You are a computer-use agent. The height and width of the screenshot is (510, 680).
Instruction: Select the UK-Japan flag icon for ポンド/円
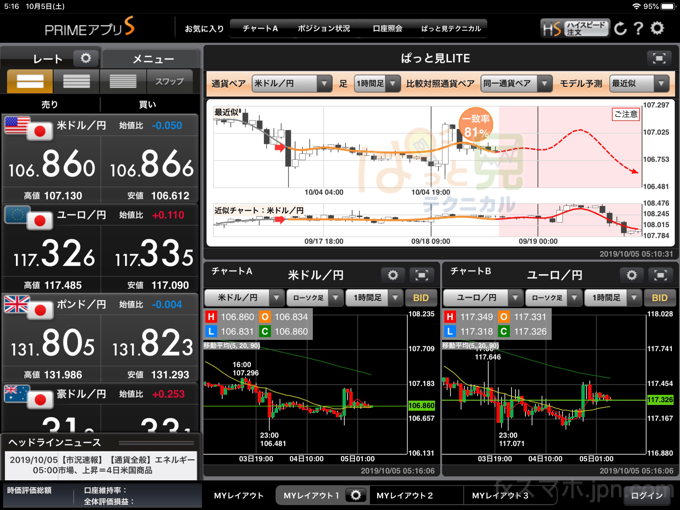(x=29, y=308)
